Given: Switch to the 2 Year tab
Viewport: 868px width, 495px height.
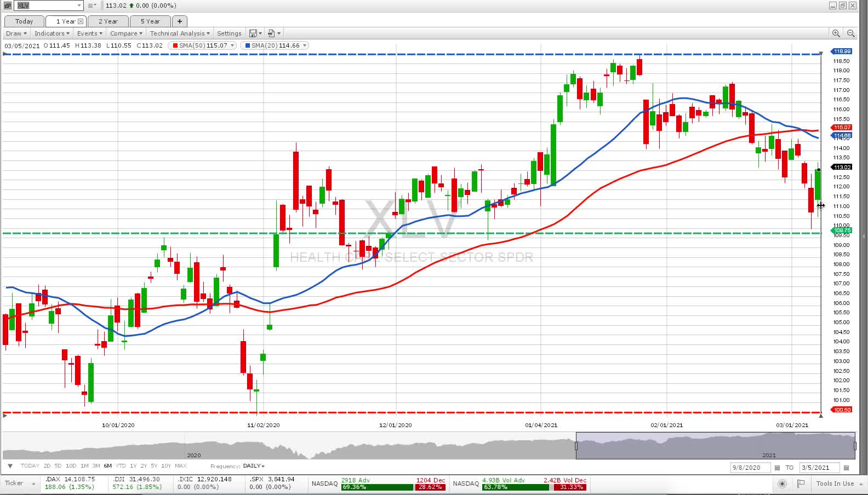Looking at the screenshot, I should coord(108,21).
